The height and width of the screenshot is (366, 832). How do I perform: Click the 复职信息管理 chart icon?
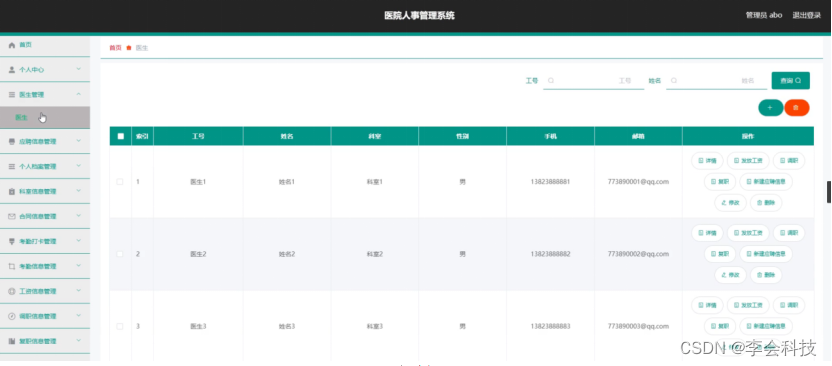(12, 341)
